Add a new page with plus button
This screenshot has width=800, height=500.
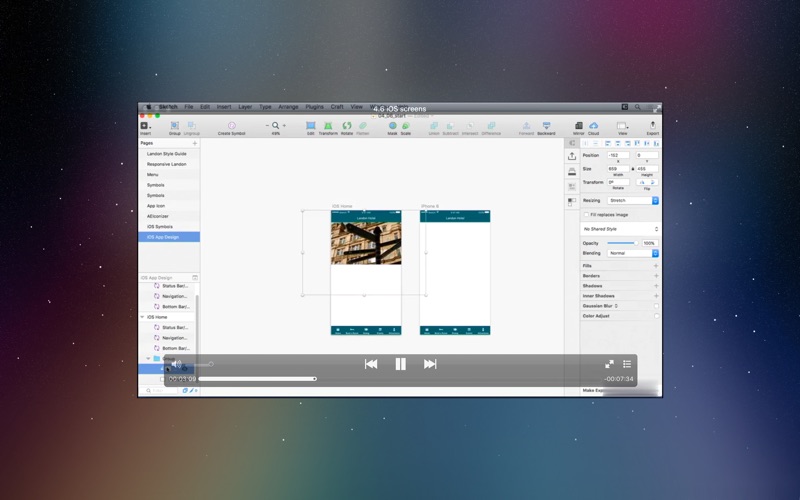194,143
